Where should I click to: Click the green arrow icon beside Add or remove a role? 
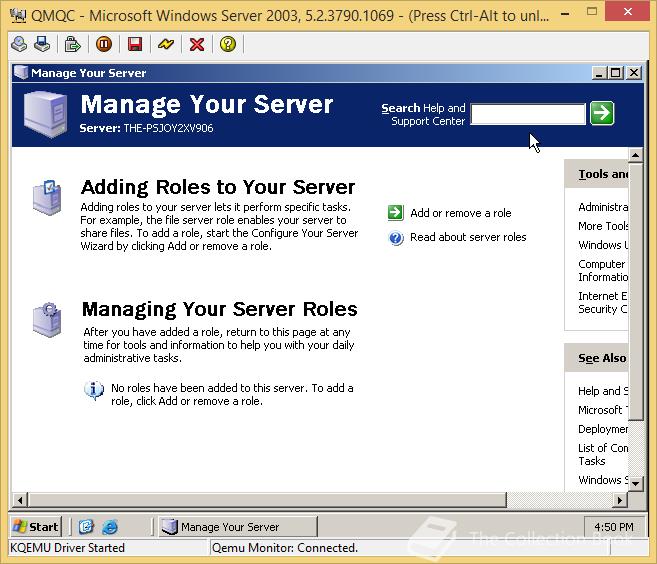[396, 212]
